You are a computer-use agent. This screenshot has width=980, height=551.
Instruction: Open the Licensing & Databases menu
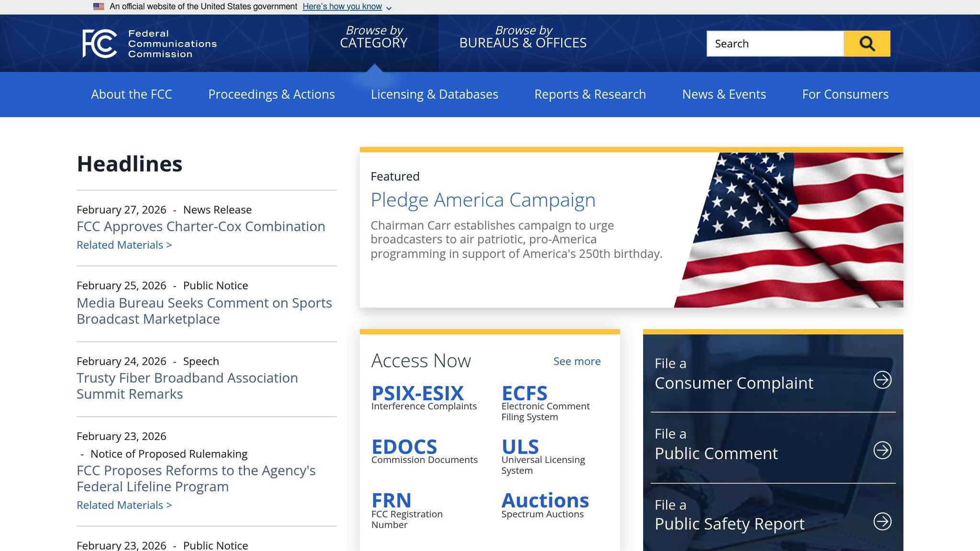[434, 94]
